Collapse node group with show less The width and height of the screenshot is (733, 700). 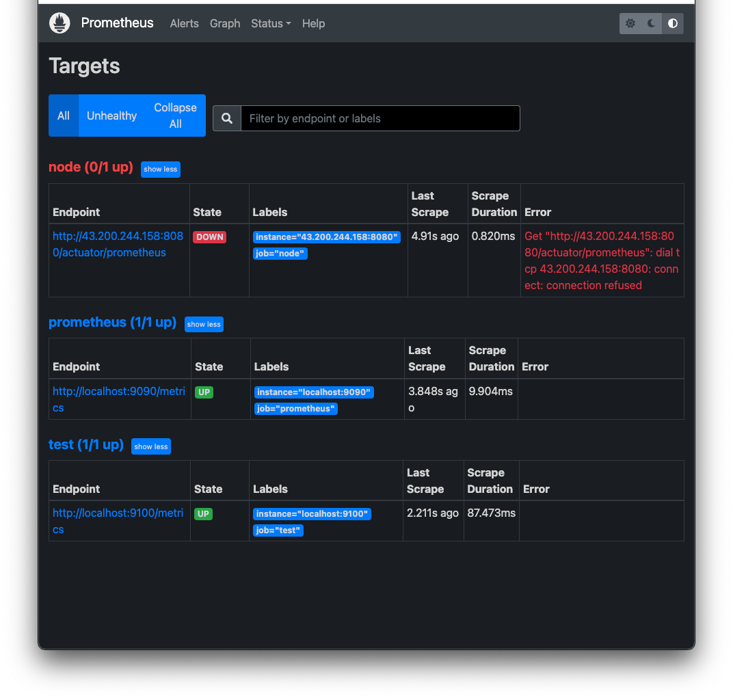(x=160, y=169)
